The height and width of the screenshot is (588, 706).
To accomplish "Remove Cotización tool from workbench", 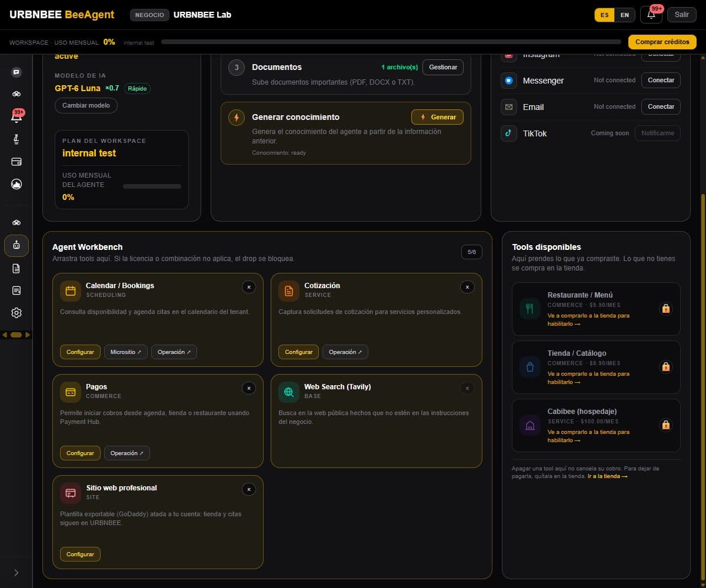I will [x=467, y=287].
